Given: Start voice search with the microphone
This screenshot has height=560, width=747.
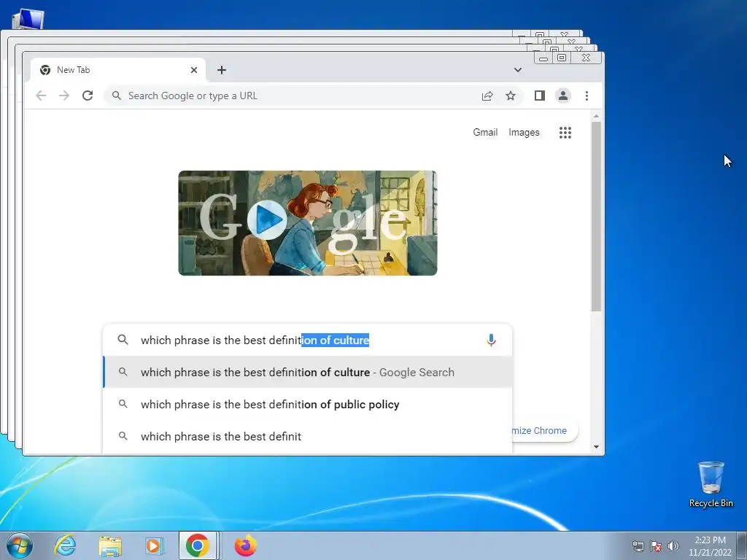Looking at the screenshot, I should point(491,340).
